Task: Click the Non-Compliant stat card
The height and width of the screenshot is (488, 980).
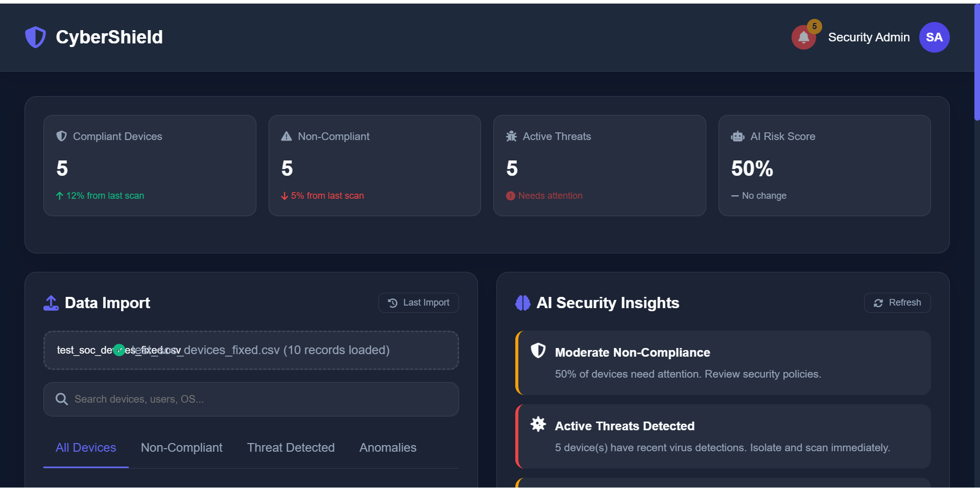Action: click(375, 166)
